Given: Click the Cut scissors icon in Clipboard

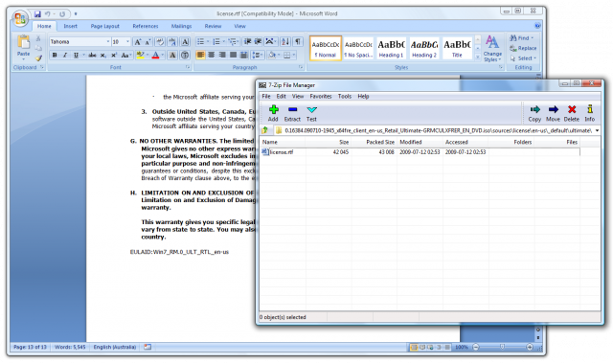Looking at the screenshot, I should point(38,38).
